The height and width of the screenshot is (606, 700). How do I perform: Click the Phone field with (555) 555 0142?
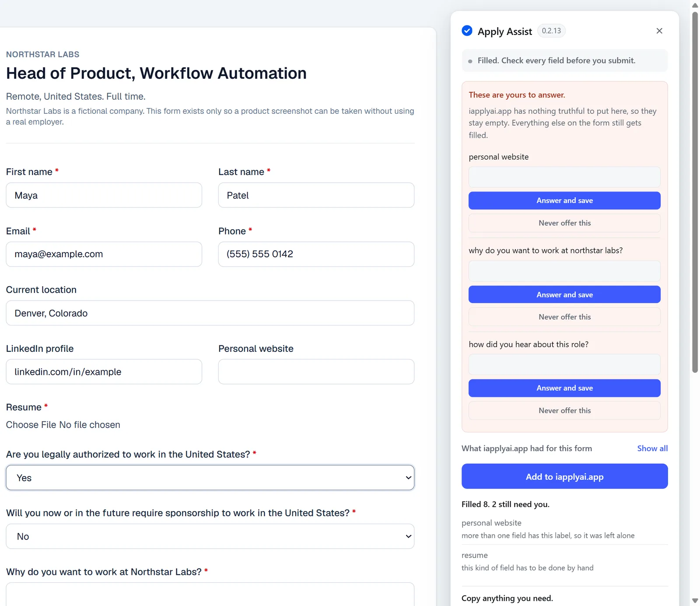[316, 254]
